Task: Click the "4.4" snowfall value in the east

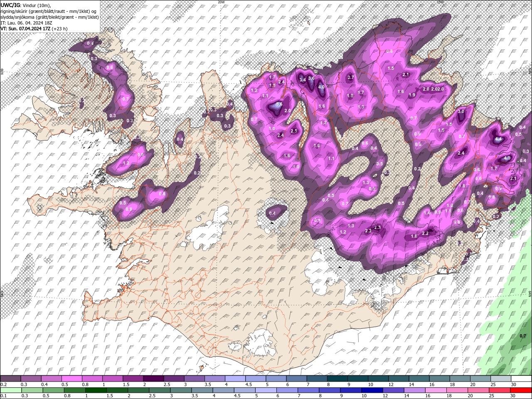Action: coord(498,138)
